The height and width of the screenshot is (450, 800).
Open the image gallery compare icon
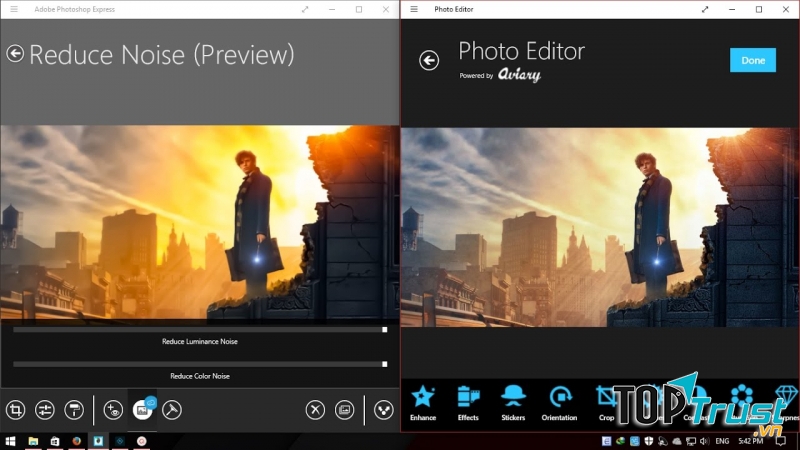pyautogui.click(x=345, y=410)
